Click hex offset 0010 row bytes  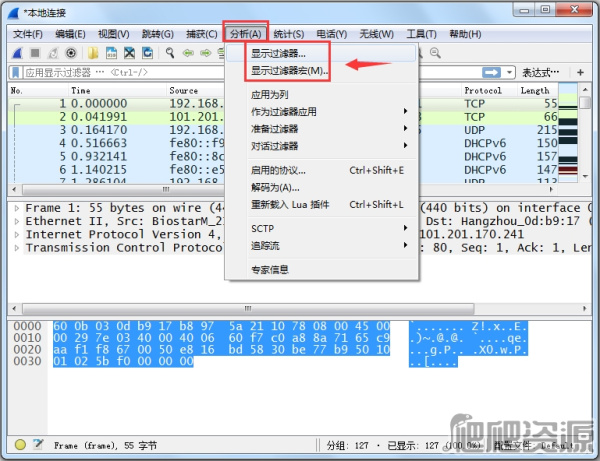point(221,338)
